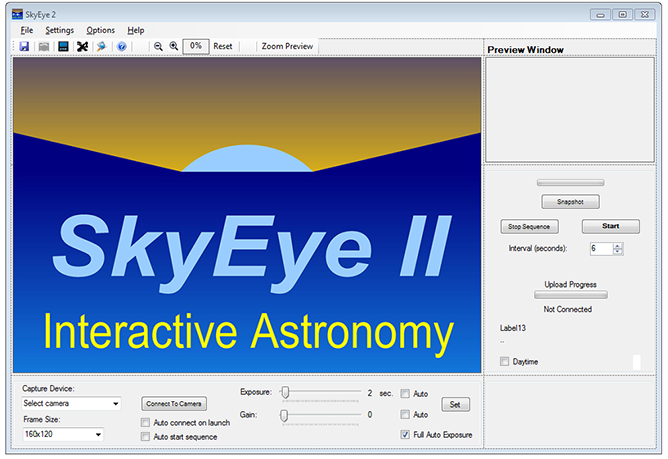Enable Auto connect on launch
This screenshot has height=459, width=668.
146,423
